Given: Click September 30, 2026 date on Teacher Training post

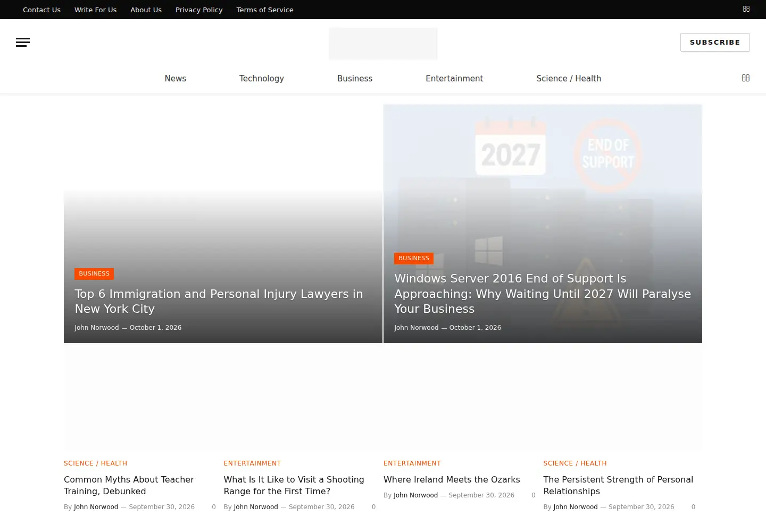Looking at the screenshot, I should [162, 507].
